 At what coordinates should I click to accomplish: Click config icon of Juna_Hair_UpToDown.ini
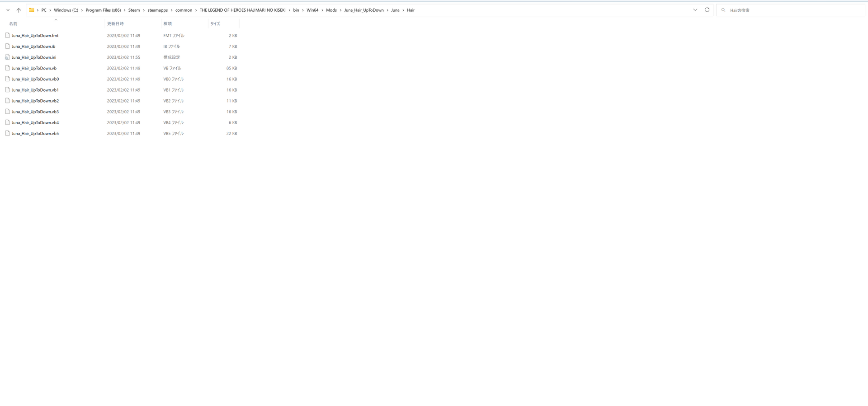[7, 57]
